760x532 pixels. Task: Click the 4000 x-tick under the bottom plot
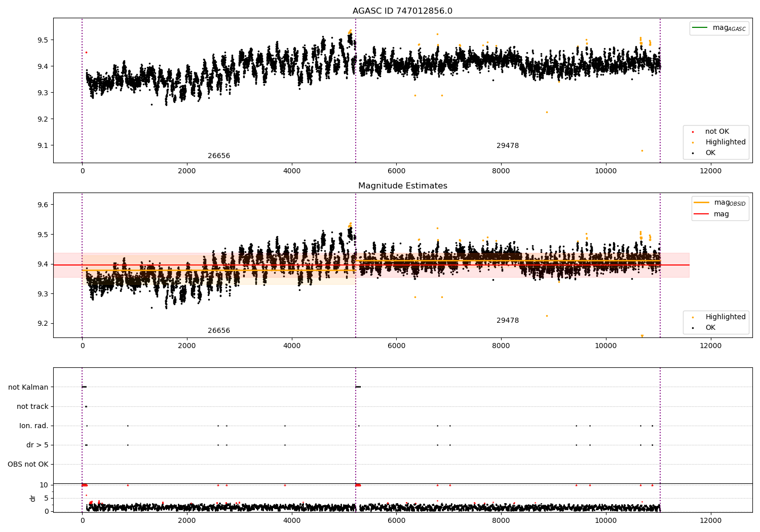click(292, 521)
